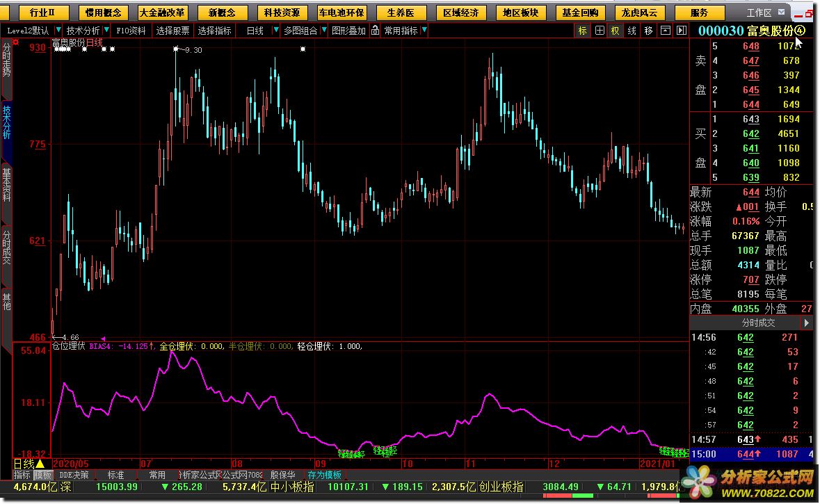Select the 移 move chart tool
Image resolution: width=820 pixels, height=504 pixels.
pyautogui.click(x=648, y=31)
